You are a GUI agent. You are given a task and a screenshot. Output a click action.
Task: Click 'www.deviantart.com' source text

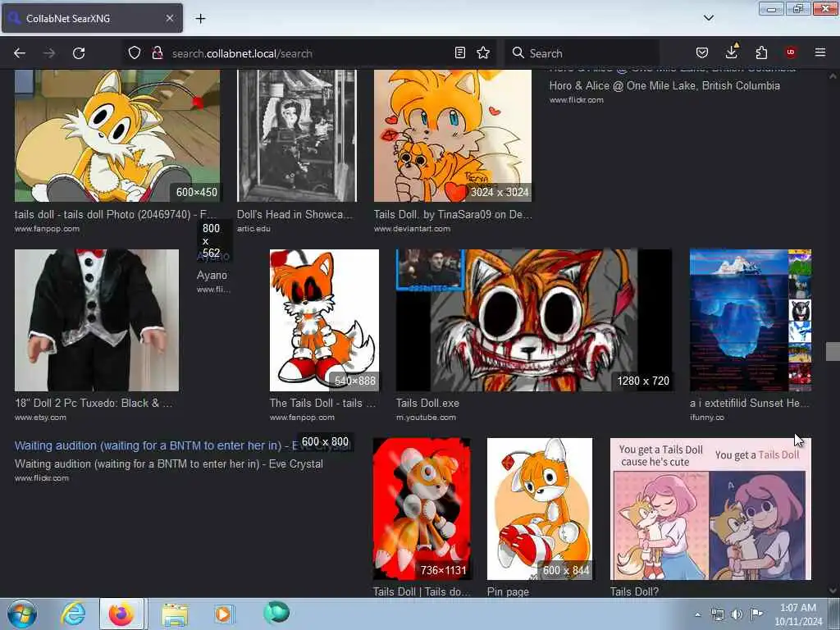pyautogui.click(x=412, y=229)
